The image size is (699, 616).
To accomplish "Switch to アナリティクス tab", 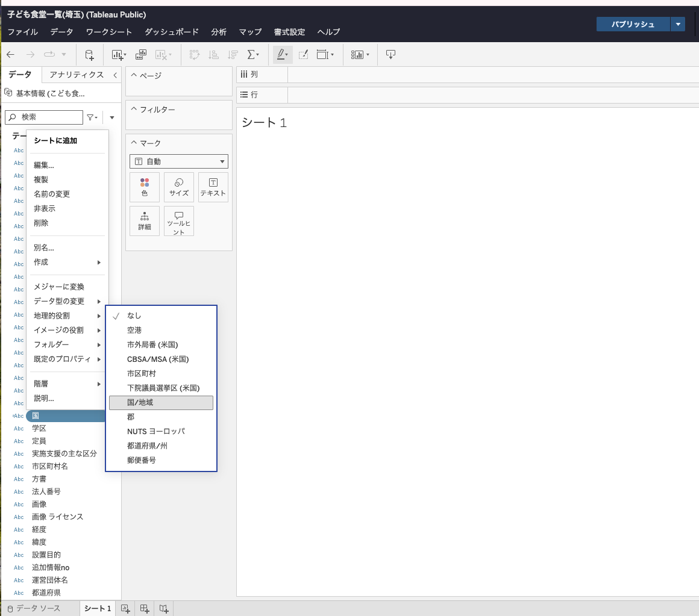I will click(77, 75).
